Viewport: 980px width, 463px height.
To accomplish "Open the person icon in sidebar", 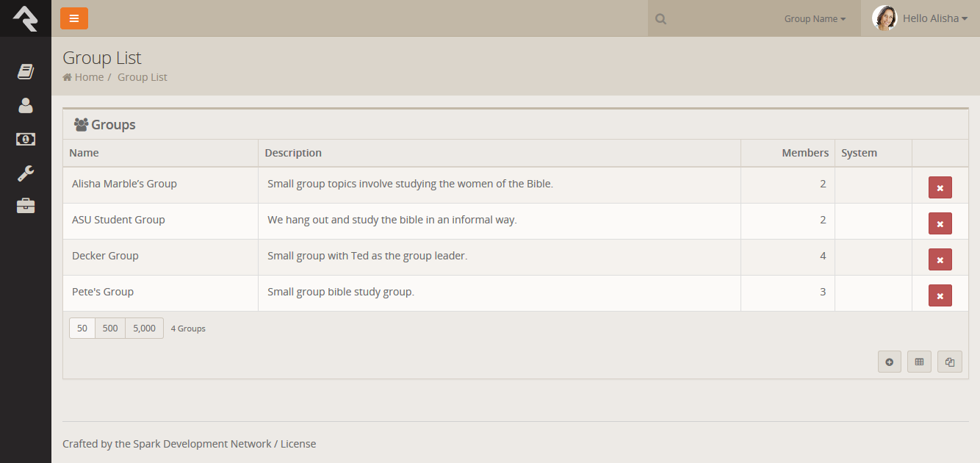I will [26, 106].
